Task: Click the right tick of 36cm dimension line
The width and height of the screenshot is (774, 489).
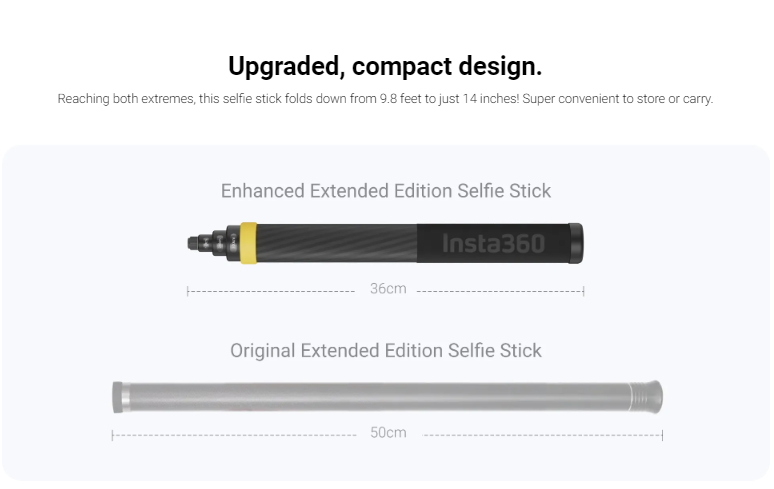Action: point(583,291)
